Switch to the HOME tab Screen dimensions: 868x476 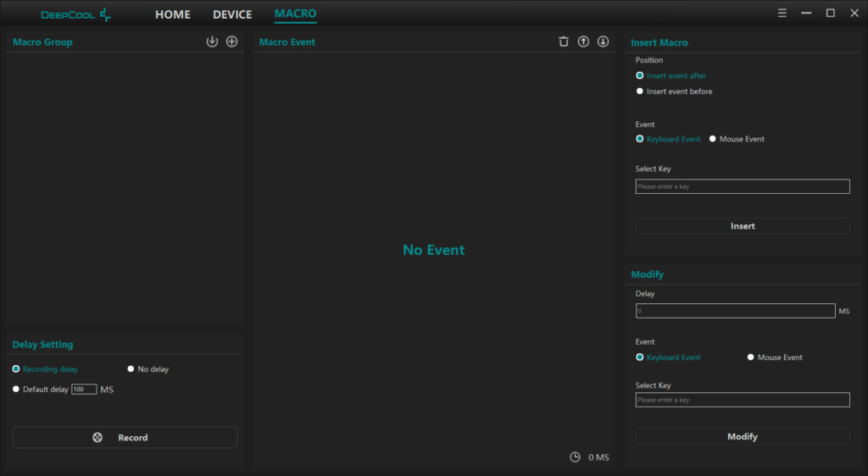click(172, 14)
